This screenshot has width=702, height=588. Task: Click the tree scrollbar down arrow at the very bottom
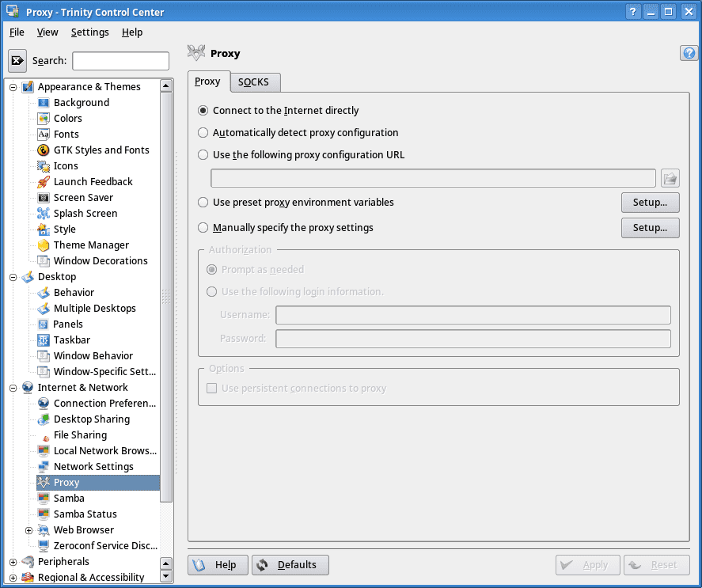(x=166, y=576)
